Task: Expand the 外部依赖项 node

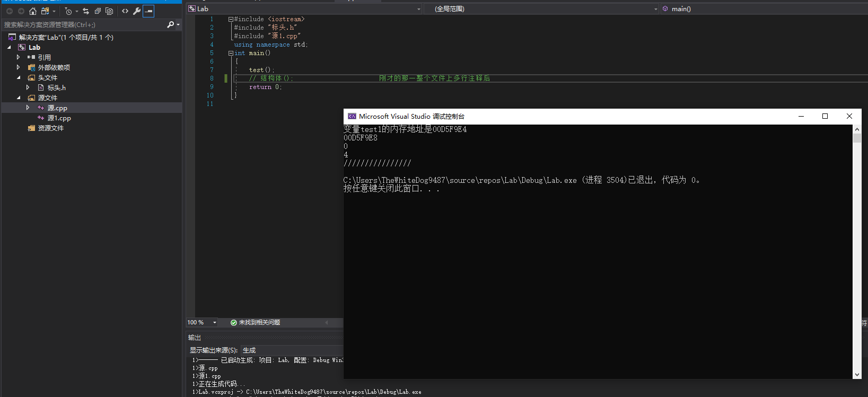Action: coord(18,67)
